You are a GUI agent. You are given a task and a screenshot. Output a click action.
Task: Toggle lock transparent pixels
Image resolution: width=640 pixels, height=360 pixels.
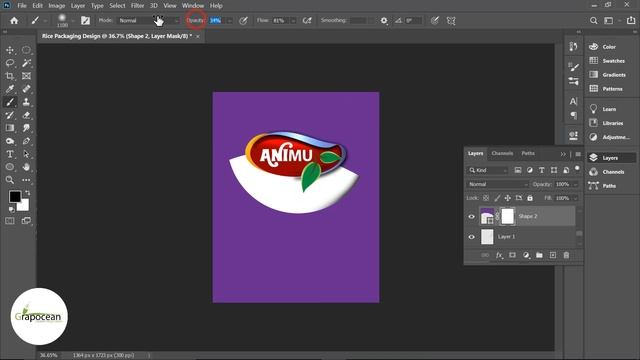click(x=486, y=198)
